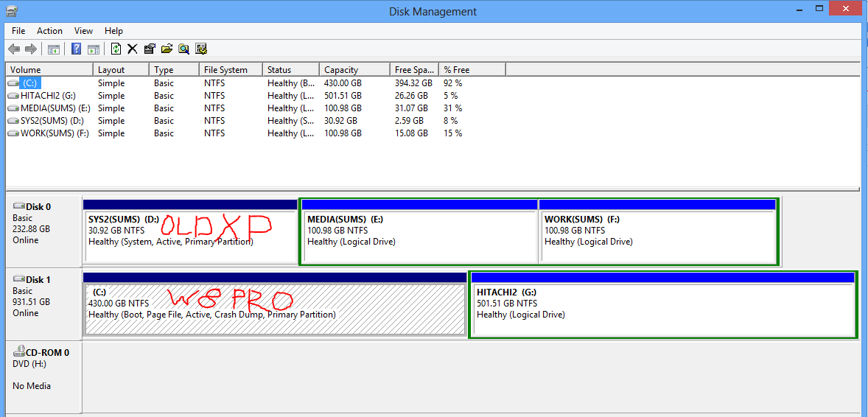Click the Help question mark toolbar icon
Viewport: 868px width, 417px height.
(76, 49)
